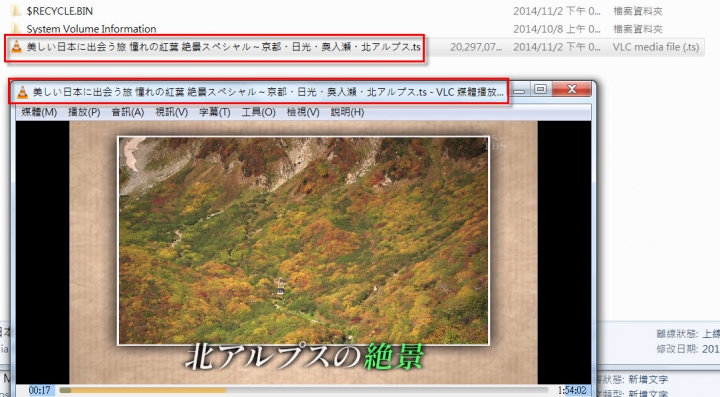Click the VLC video display area
Screen dimensions: 720x397
coord(303,252)
